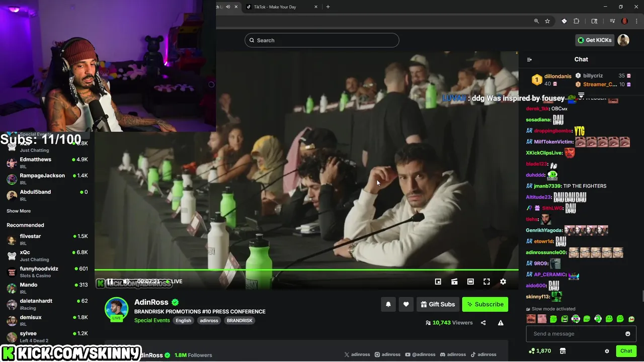
Task: Open Chrome media controls icon
Action: [x=612, y=21]
